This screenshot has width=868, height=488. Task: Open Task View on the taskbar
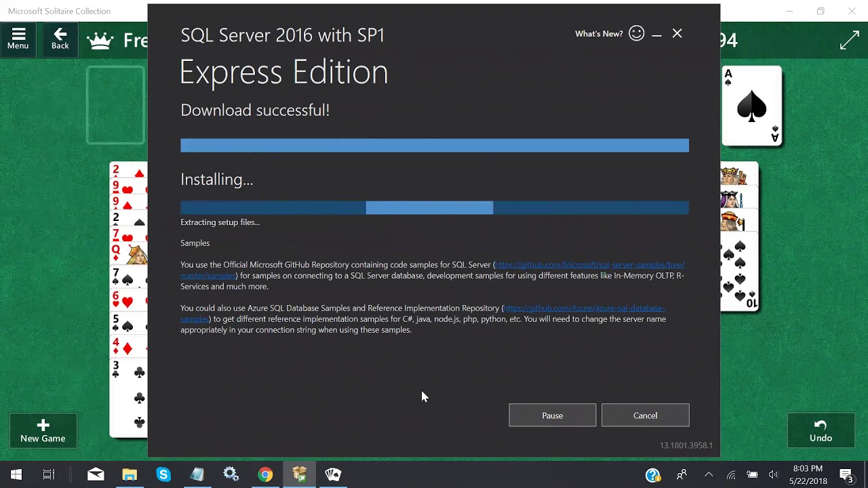49,474
